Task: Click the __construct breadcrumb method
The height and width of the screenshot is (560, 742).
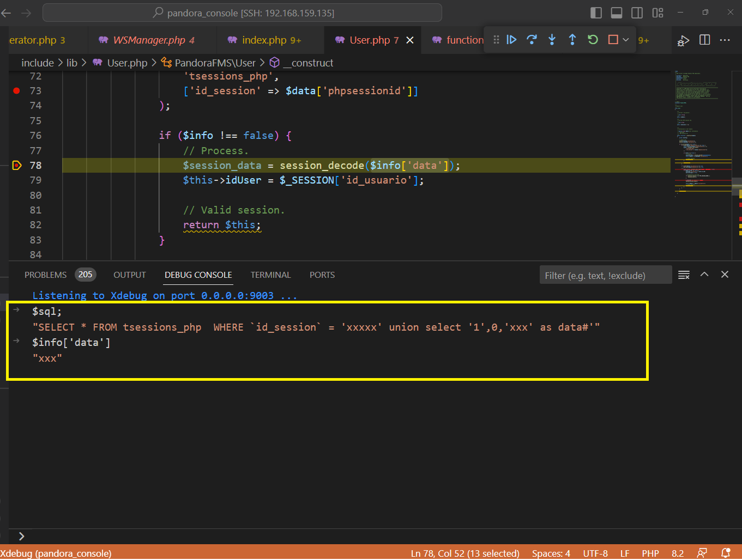Action: coord(301,63)
